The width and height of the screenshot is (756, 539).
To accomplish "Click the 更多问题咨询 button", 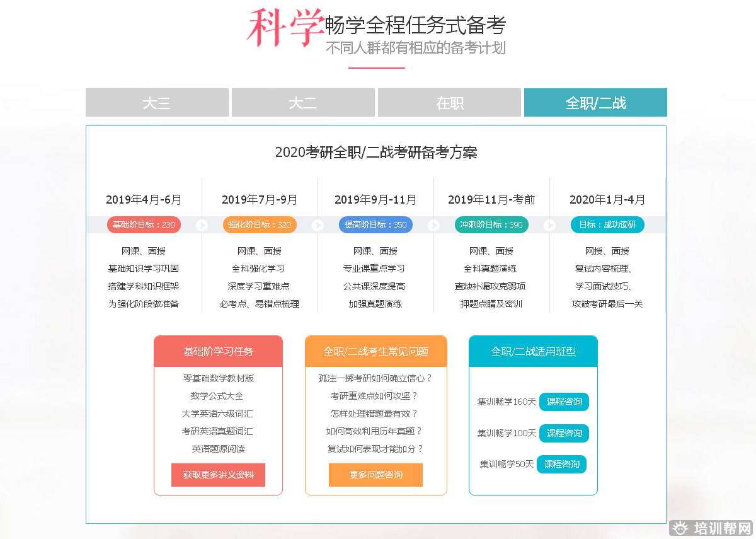I will tap(375, 475).
